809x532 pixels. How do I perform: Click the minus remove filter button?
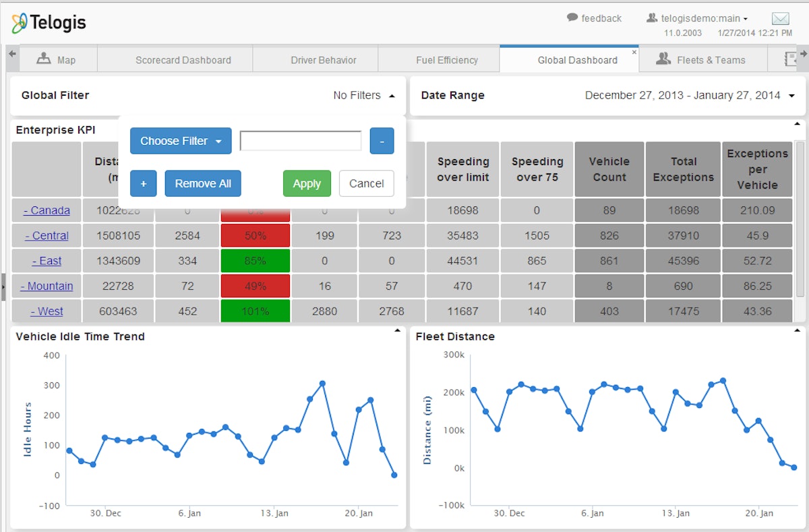382,141
